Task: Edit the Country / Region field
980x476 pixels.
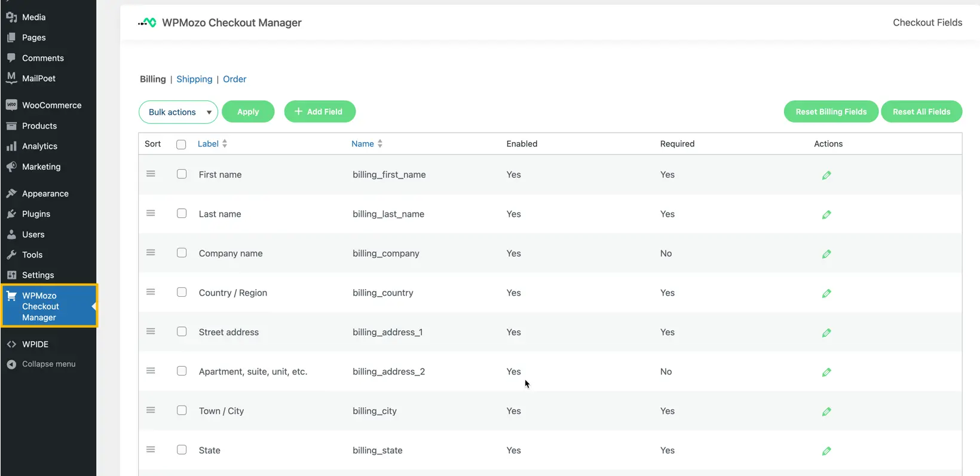Action: tap(826, 293)
